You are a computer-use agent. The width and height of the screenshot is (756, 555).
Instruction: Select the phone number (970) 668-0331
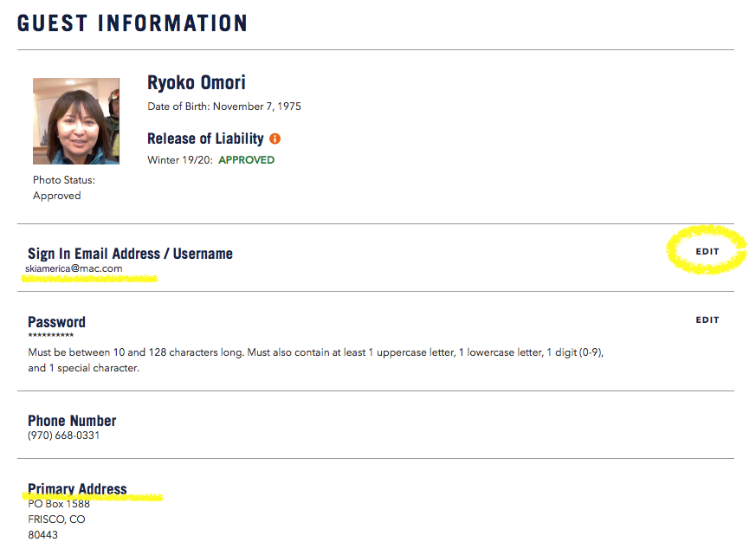coord(63,436)
